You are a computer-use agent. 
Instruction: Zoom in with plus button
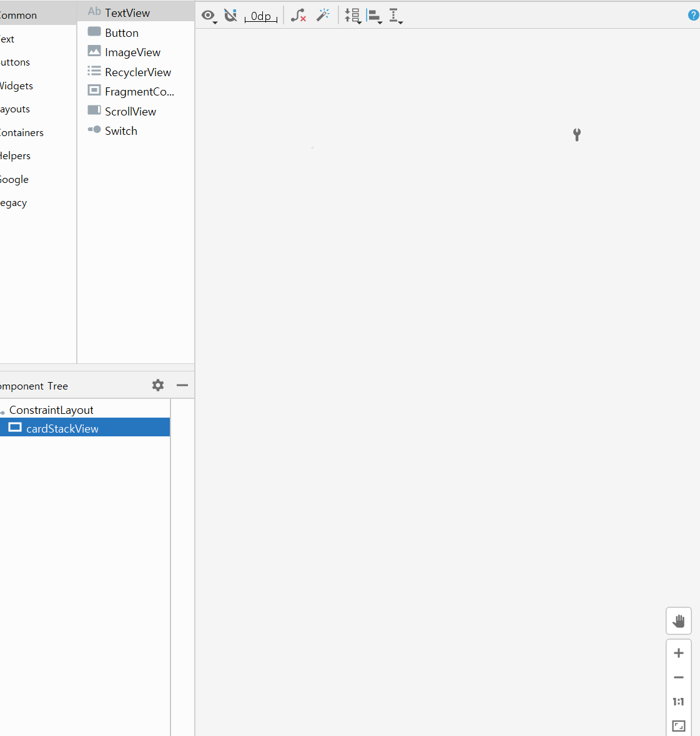[x=678, y=653]
